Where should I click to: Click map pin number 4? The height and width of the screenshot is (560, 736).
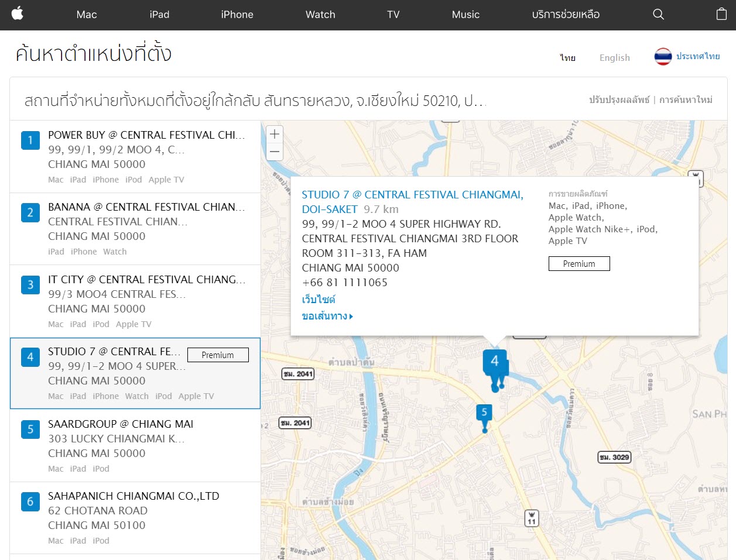495,362
